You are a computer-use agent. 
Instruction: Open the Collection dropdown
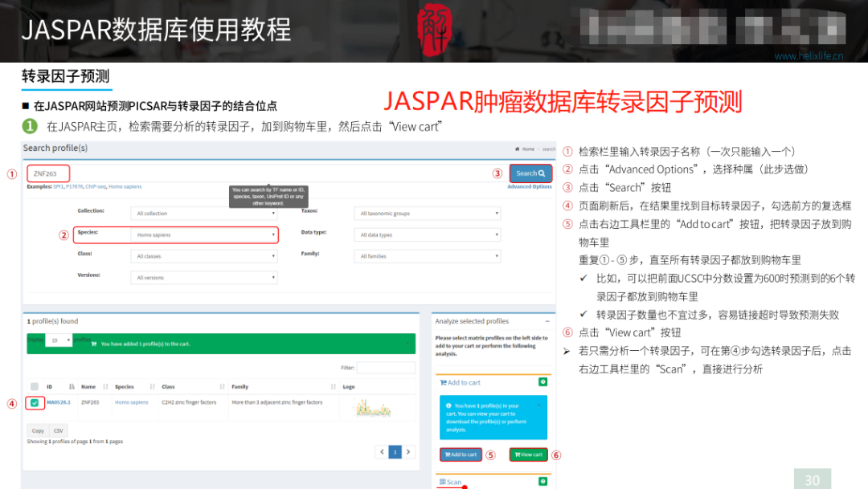[x=203, y=214]
